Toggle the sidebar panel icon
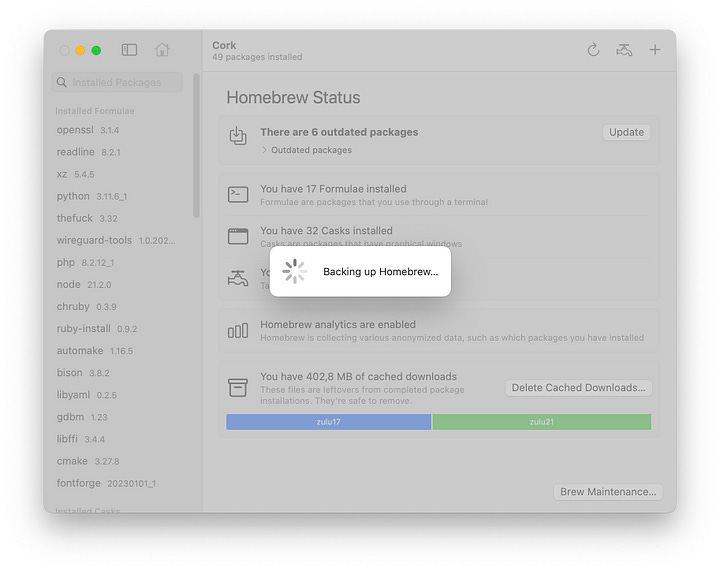Image resolution: width=720 pixels, height=571 pixels. [129, 50]
